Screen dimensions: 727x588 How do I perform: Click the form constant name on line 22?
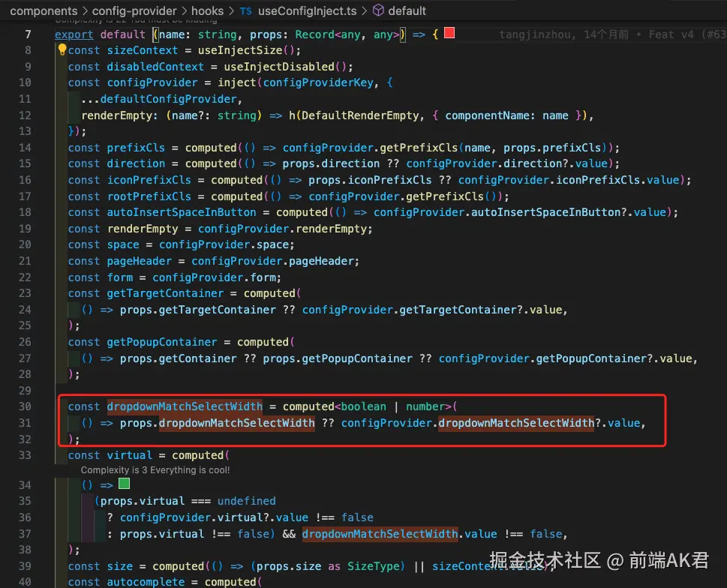(x=119, y=277)
